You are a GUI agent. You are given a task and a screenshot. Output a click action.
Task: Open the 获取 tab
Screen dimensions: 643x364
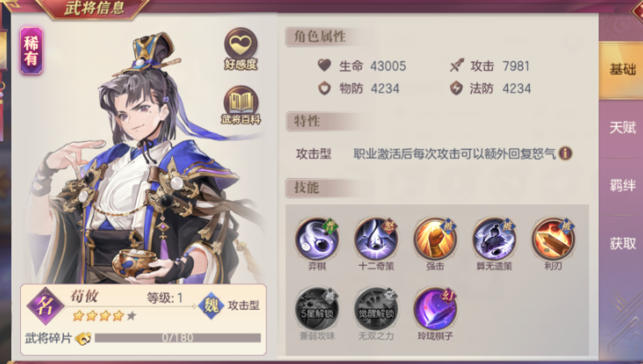coord(622,244)
